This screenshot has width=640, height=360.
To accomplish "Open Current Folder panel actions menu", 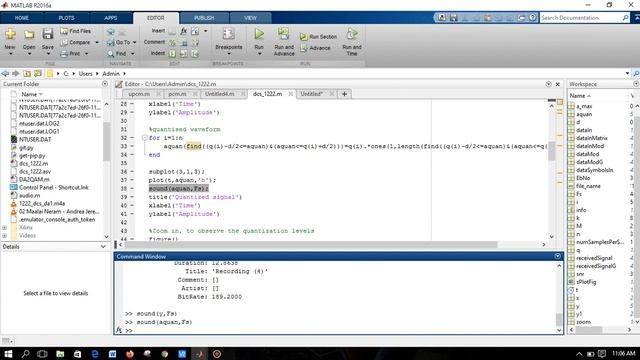I will point(105,84).
